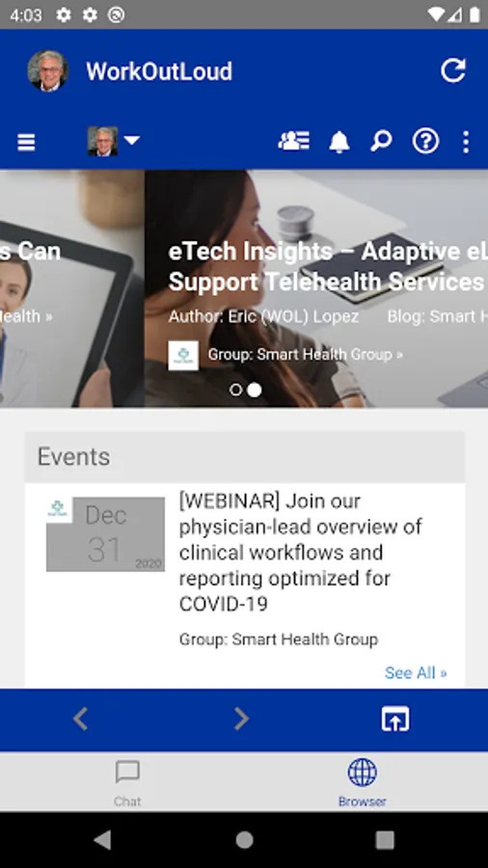The width and height of the screenshot is (488, 868).
Task: Click the See All events link
Action: [x=416, y=672]
